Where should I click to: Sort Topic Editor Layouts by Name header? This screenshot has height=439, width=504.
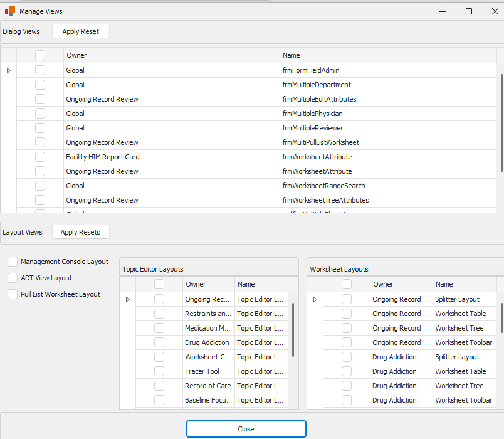pos(261,284)
